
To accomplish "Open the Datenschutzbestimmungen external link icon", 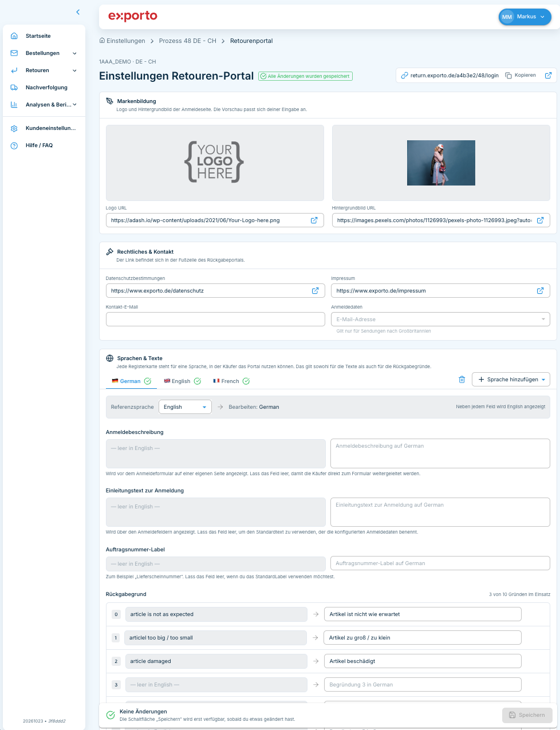I will coord(315,291).
